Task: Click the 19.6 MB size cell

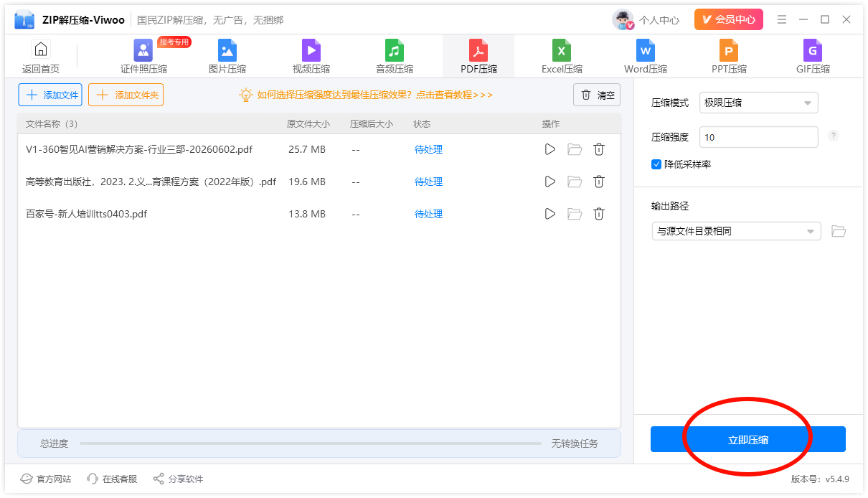Action: pos(307,182)
